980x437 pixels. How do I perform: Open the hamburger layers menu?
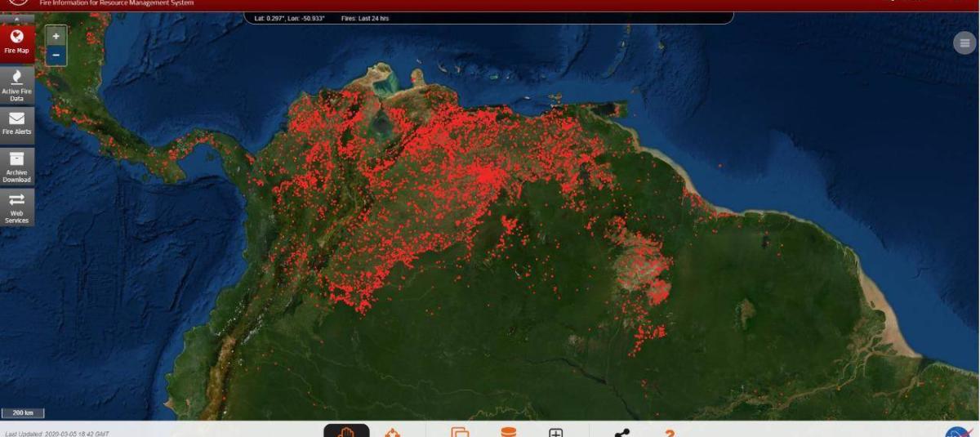tap(964, 44)
